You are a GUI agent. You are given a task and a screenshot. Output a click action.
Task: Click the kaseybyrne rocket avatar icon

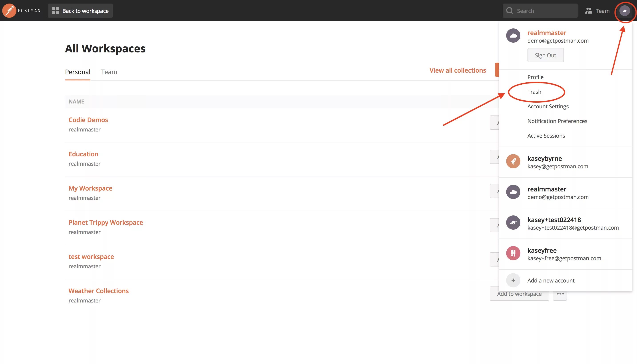[513, 161]
